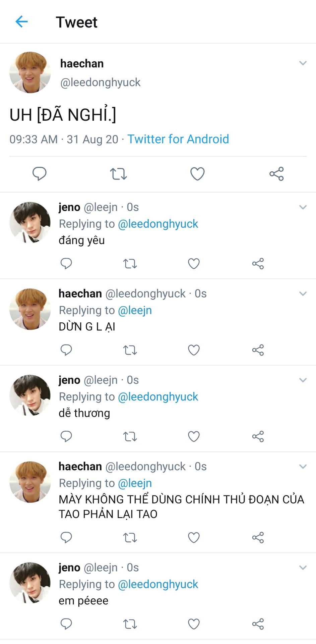
Task: Share the main haechan tweet
Action: point(277,174)
